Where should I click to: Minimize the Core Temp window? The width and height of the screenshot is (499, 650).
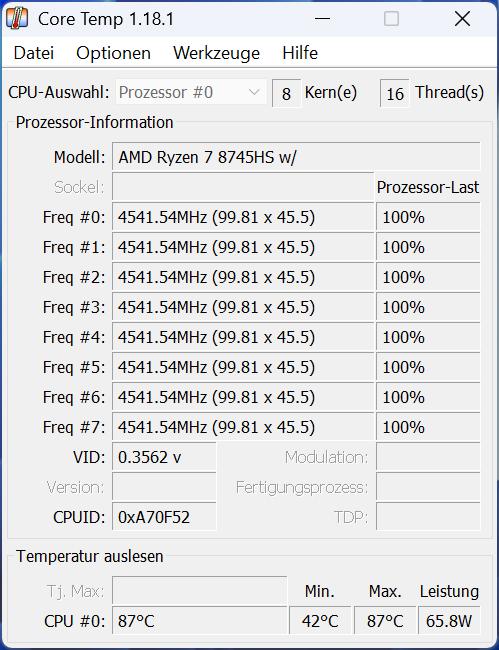322,19
